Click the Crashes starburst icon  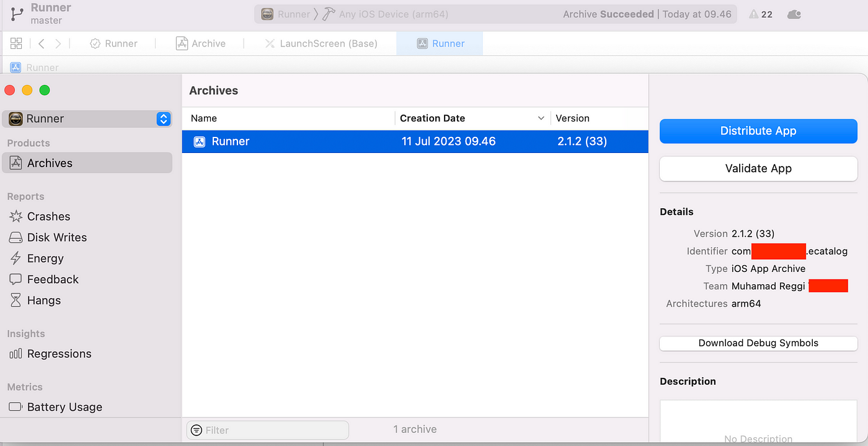coord(15,216)
